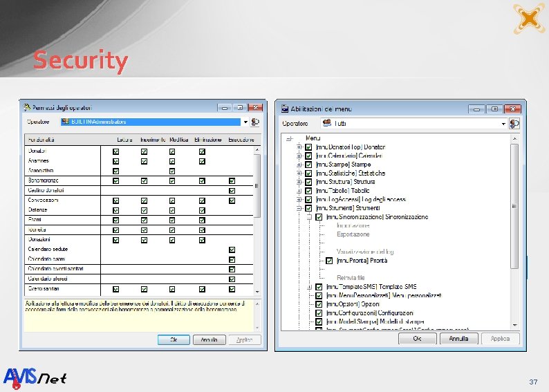Toggle the mnuDonatoriTop Donatori menu checkbox
549x392 pixels.
point(308,147)
